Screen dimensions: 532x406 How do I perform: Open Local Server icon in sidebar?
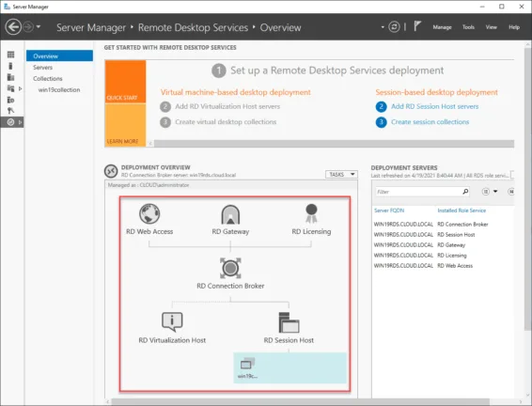click(x=11, y=66)
